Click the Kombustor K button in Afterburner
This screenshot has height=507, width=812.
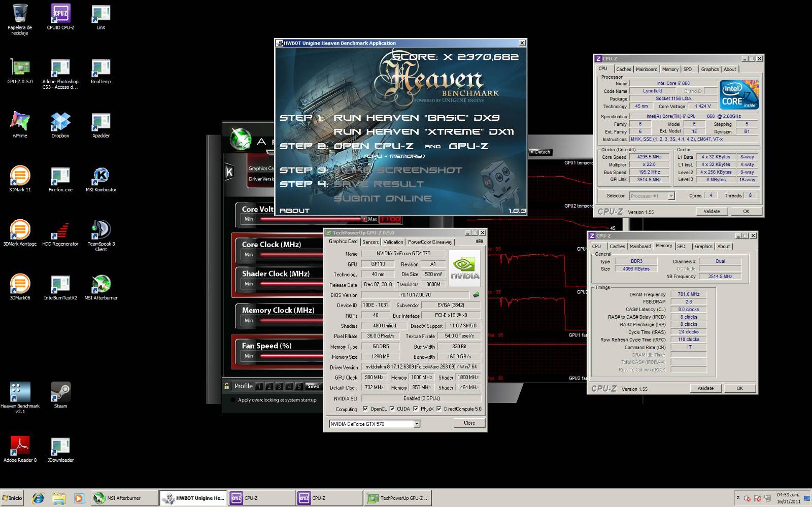pyautogui.click(x=229, y=172)
